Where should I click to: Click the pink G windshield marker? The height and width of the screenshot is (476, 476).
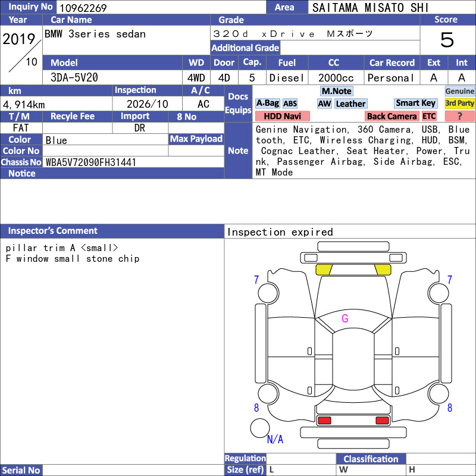[x=345, y=318]
